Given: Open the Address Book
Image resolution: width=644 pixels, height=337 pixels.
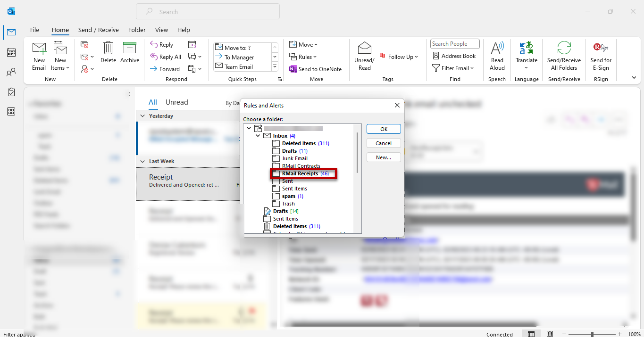Looking at the screenshot, I should (x=454, y=56).
